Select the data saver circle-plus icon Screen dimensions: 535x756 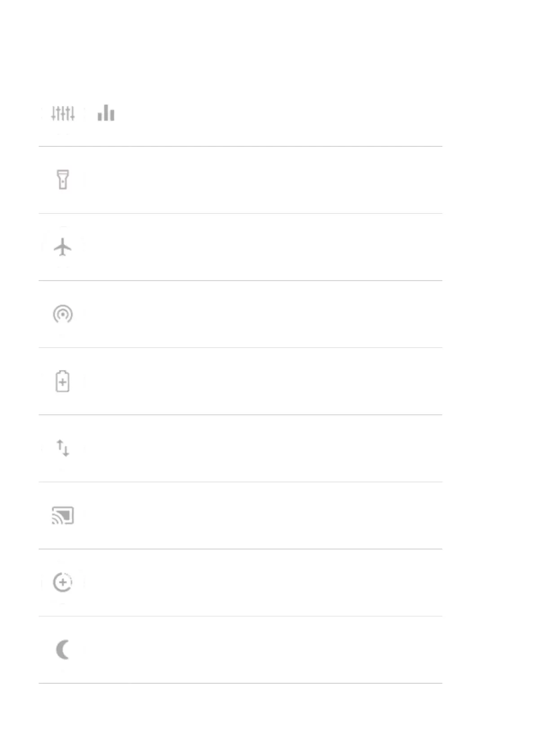(x=63, y=583)
